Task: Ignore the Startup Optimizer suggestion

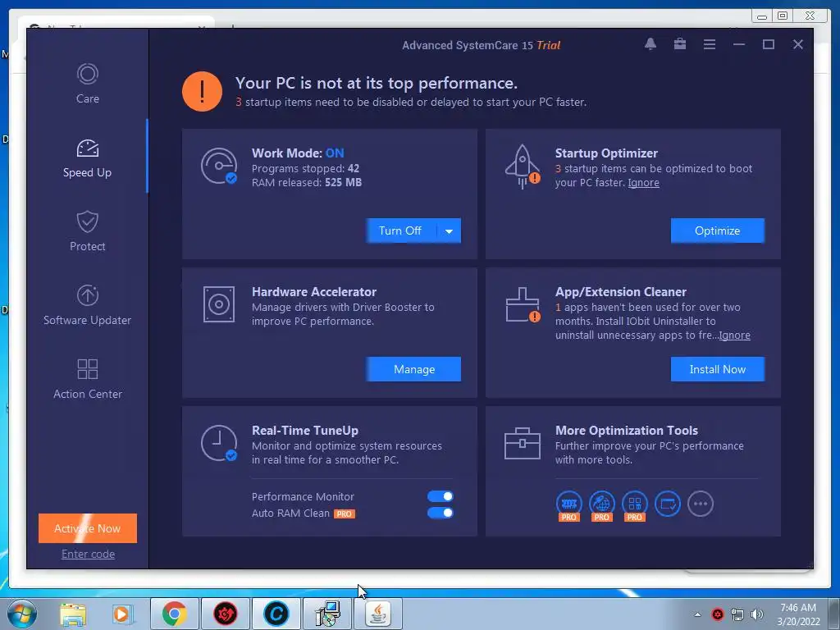Action: (x=643, y=183)
